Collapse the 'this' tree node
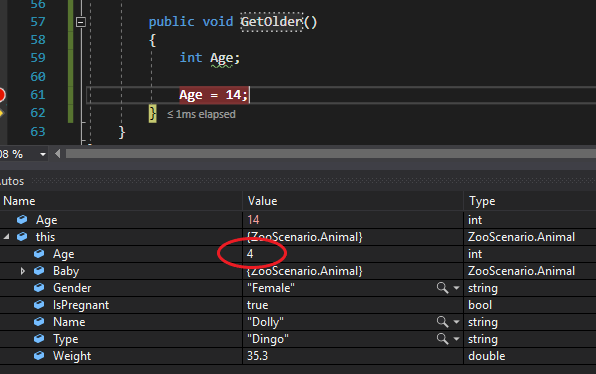596x374 pixels. pos(6,237)
